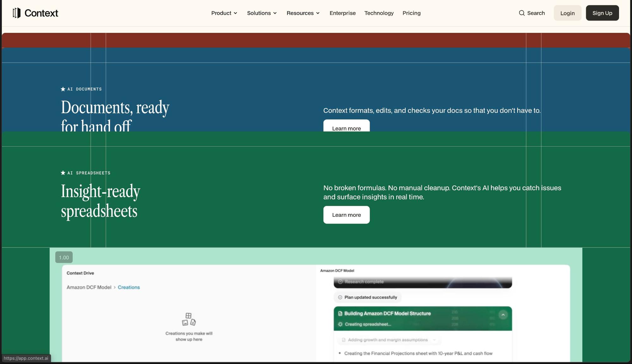Click Learn more under Insight-ready spreadsheets

[346, 215]
